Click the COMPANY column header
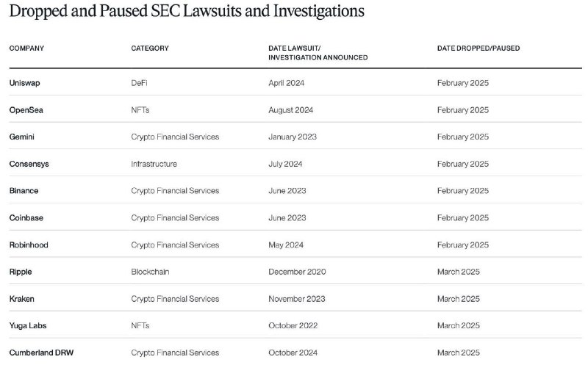Image resolution: width=588 pixels, height=376 pixels. [x=26, y=48]
